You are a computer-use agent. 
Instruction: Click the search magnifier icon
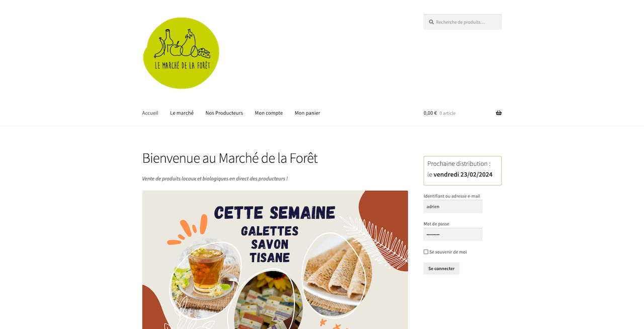(431, 22)
